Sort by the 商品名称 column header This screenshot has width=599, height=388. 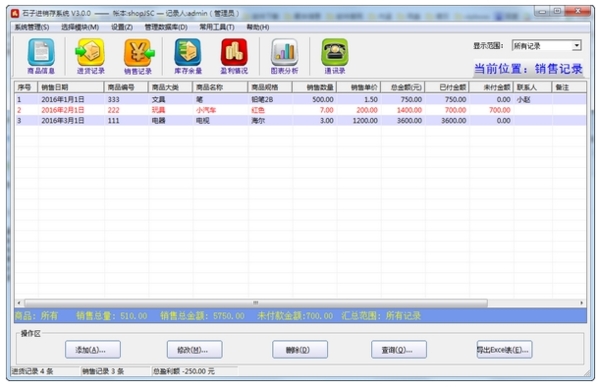click(220, 87)
